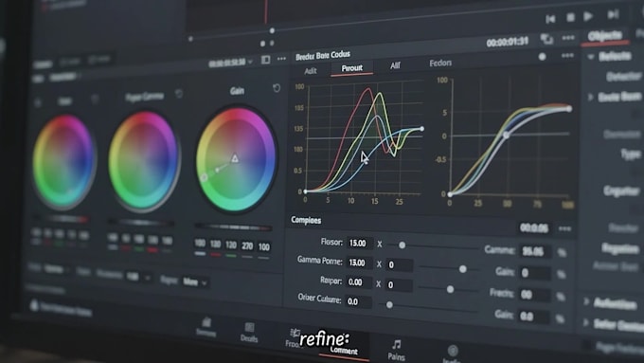Switch to the Fedors curves tab
The image size is (644, 363).
point(440,63)
